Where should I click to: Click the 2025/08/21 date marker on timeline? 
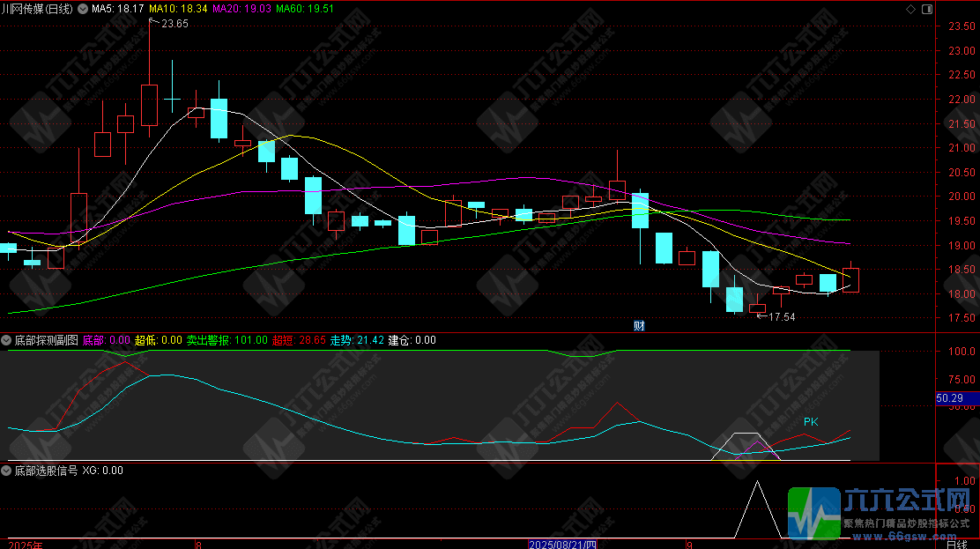click(x=563, y=545)
